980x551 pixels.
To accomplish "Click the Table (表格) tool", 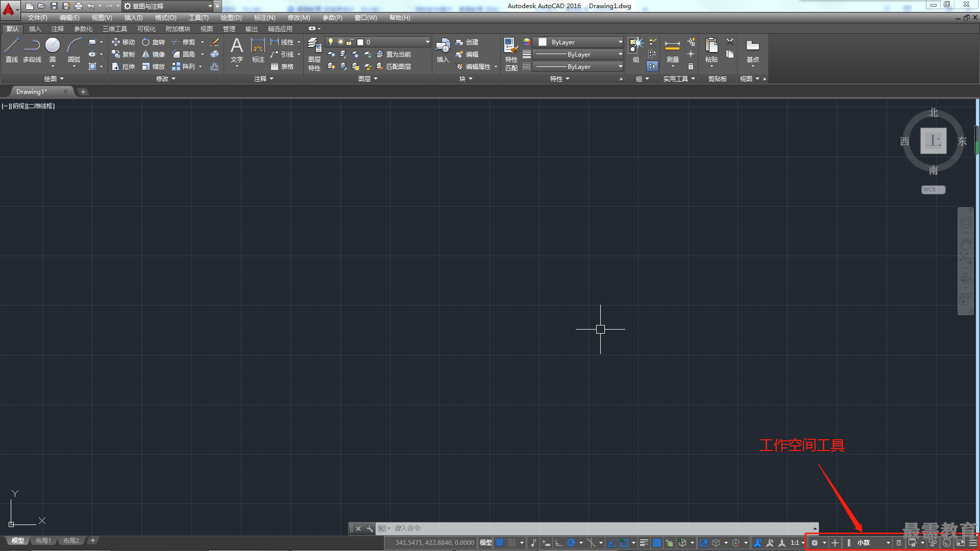I will [x=282, y=66].
